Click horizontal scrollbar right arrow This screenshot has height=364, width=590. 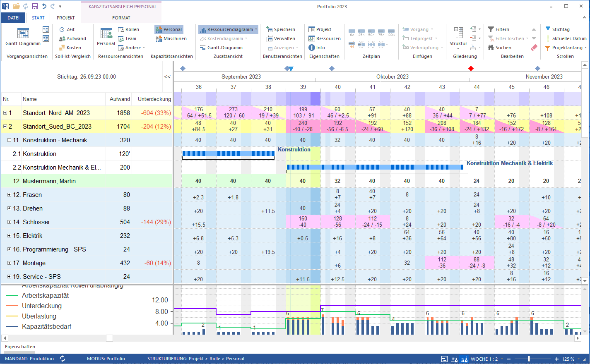(x=578, y=338)
